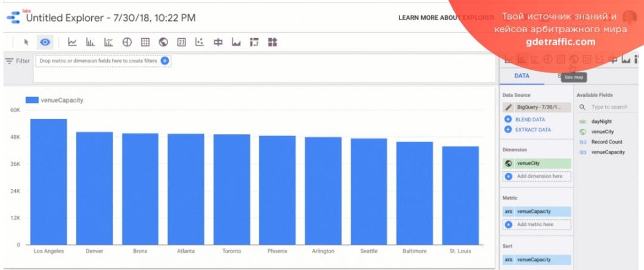The width and height of the screenshot is (644, 270).
Task: Click the blue venueCapacity legend swatch
Action: coord(32,100)
